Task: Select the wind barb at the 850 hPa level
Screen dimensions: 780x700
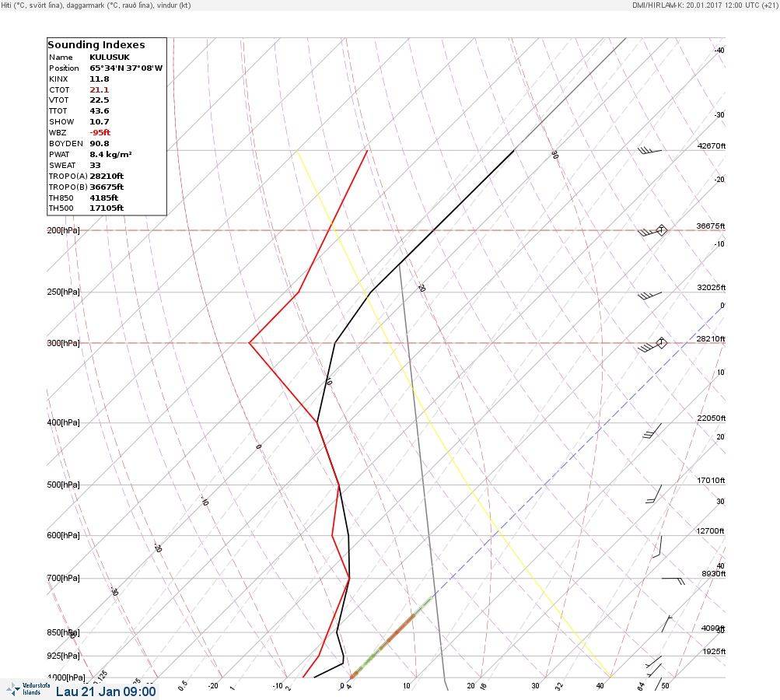Action: [x=666, y=624]
